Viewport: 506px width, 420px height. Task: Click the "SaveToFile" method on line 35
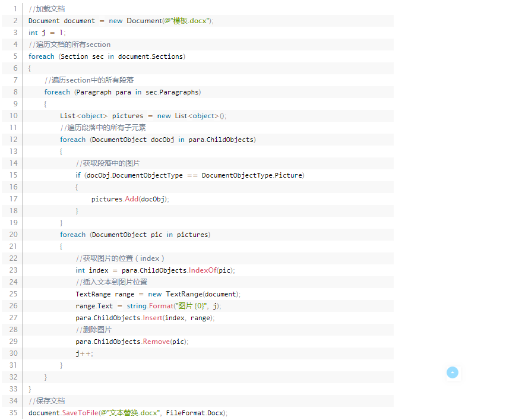80,413
